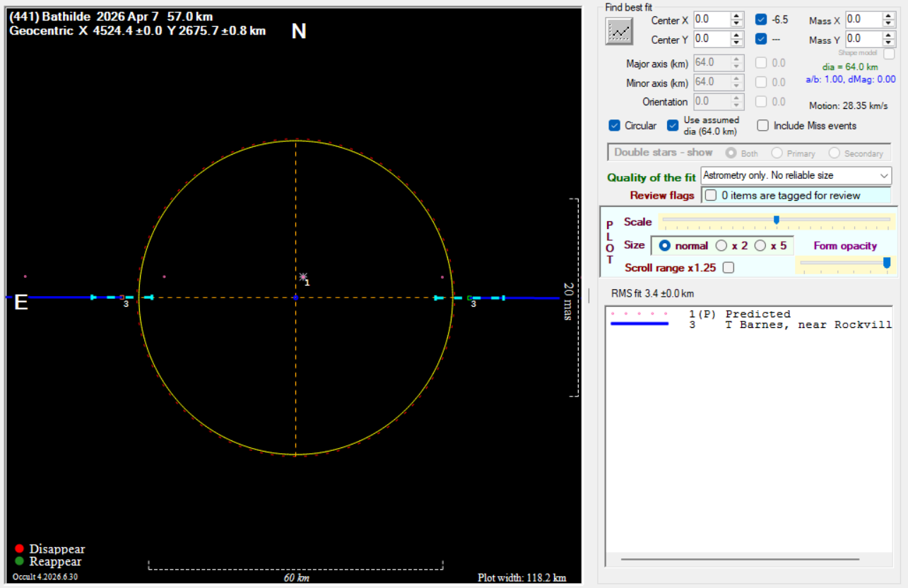908x588 pixels.
Task: Check the items tagged for review box
Action: [711, 195]
